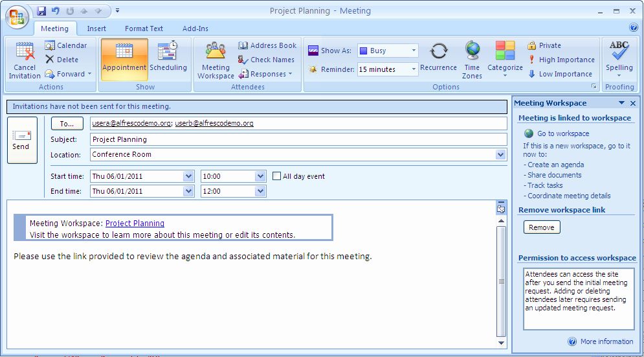
Task: Click in the Subject field
Action: tap(298, 139)
